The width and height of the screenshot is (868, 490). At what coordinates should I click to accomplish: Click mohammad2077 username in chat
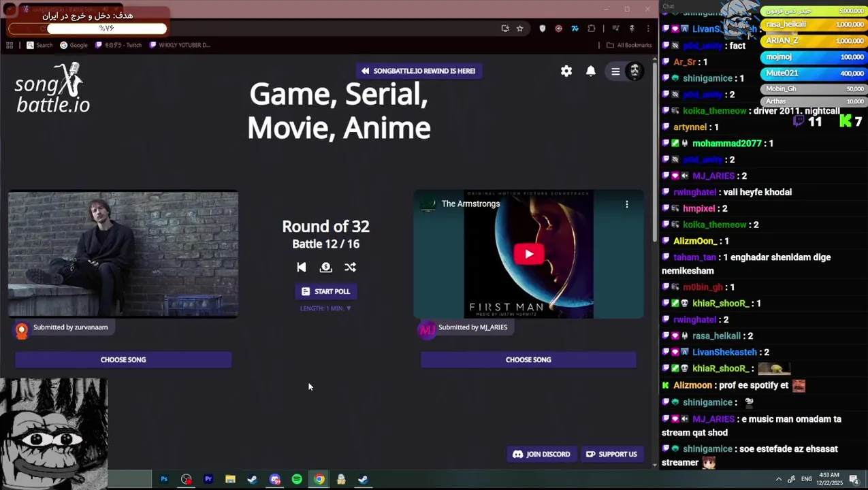click(726, 143)
